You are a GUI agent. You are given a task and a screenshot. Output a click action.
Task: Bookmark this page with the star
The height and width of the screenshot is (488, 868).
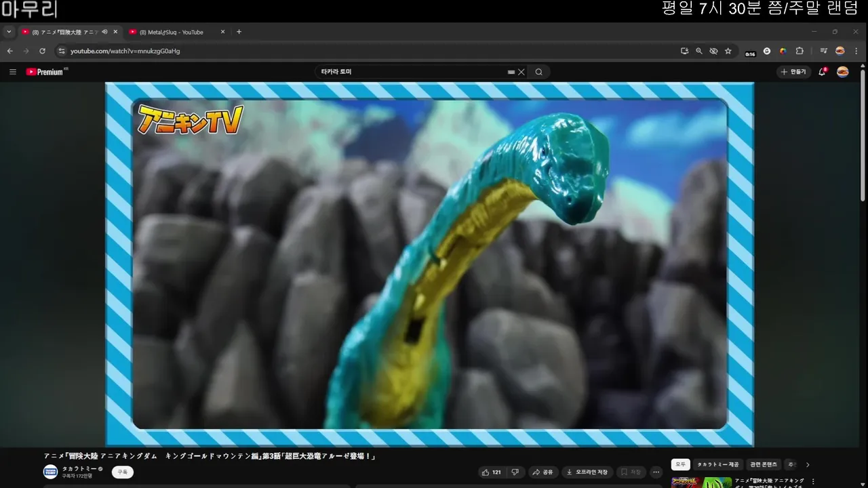[728, 51]
